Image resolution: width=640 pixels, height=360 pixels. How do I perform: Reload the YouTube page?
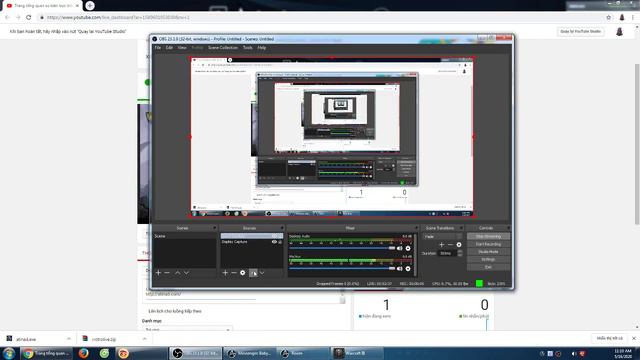[29, 18]
